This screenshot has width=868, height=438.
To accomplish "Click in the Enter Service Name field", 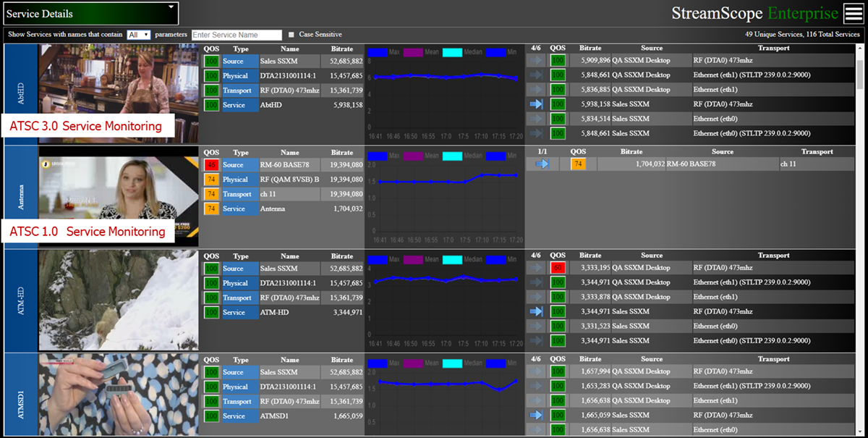I will tap(237, 35).
